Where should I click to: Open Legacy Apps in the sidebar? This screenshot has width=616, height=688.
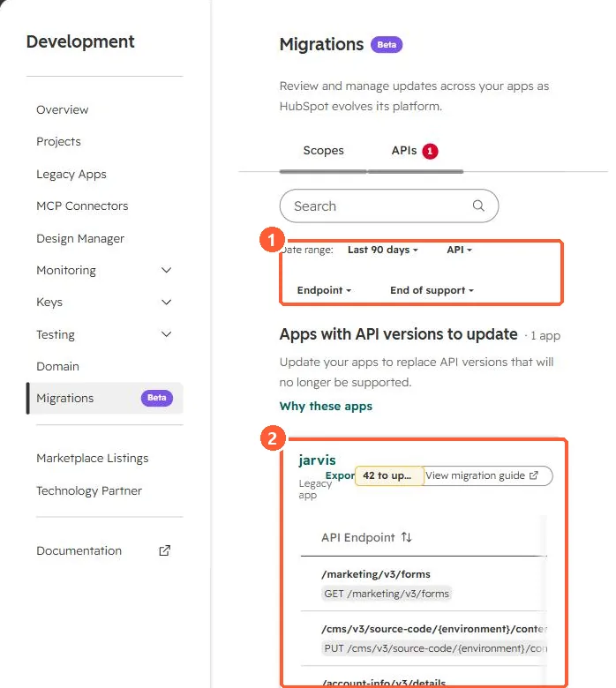point(71,174)
